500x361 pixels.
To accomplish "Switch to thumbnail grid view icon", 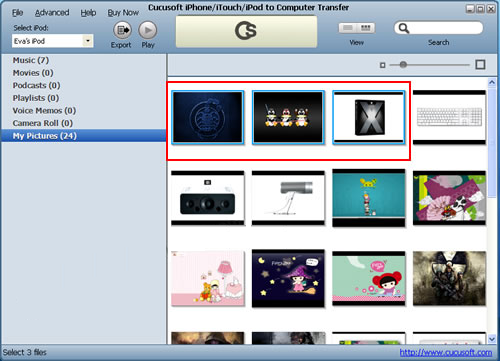I will [366, 28].
